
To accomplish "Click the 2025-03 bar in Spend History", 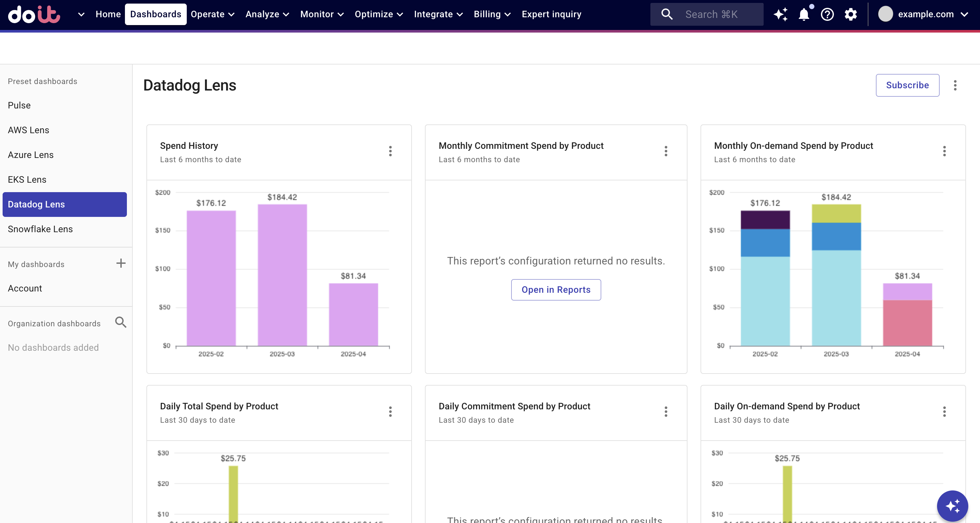I will point(282,275).
